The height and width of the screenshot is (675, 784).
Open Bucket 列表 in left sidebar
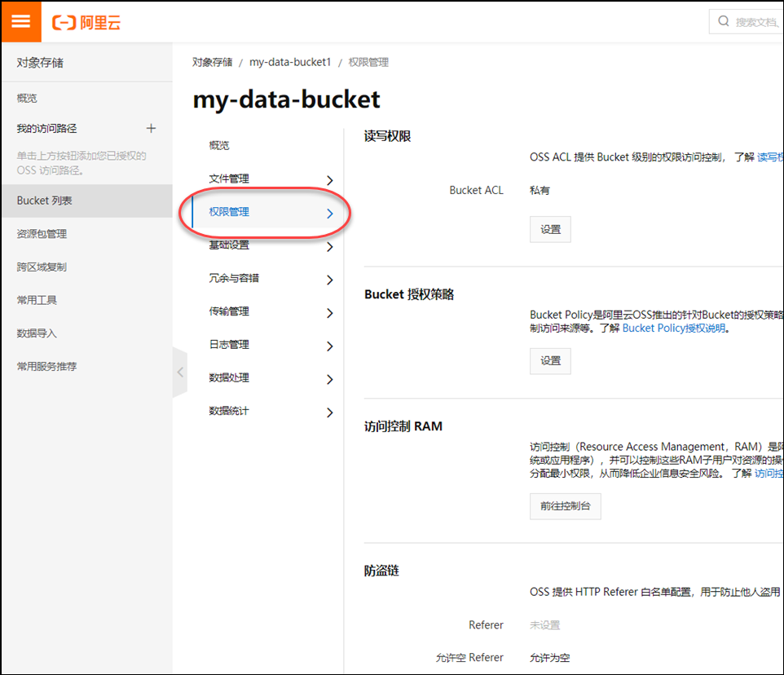pyautogui.click(x=45, y=201)
